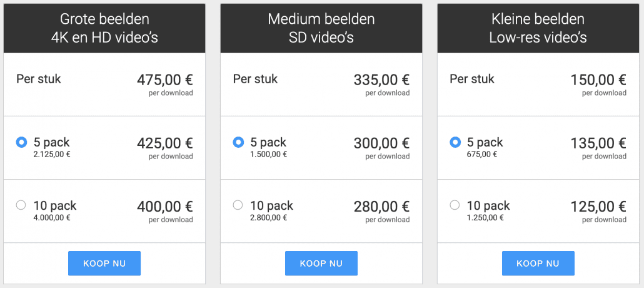Click the Grote beelden 4K header

pyautogui.click(x=104, y=28)
